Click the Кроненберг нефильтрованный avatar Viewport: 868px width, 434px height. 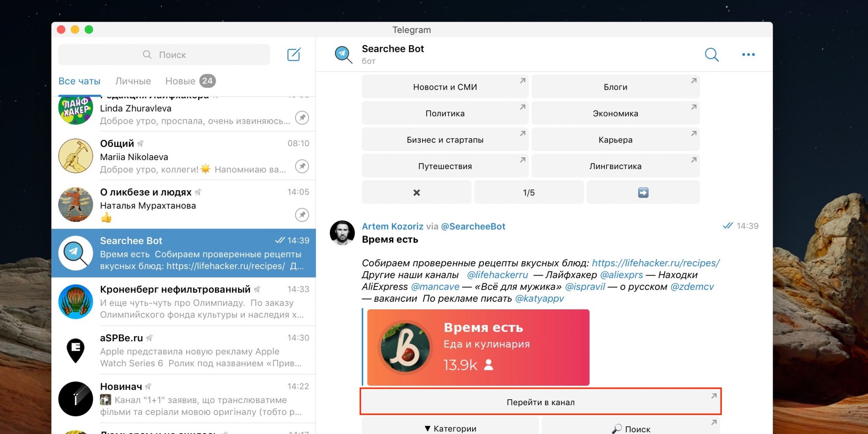(x=75, y=302)
